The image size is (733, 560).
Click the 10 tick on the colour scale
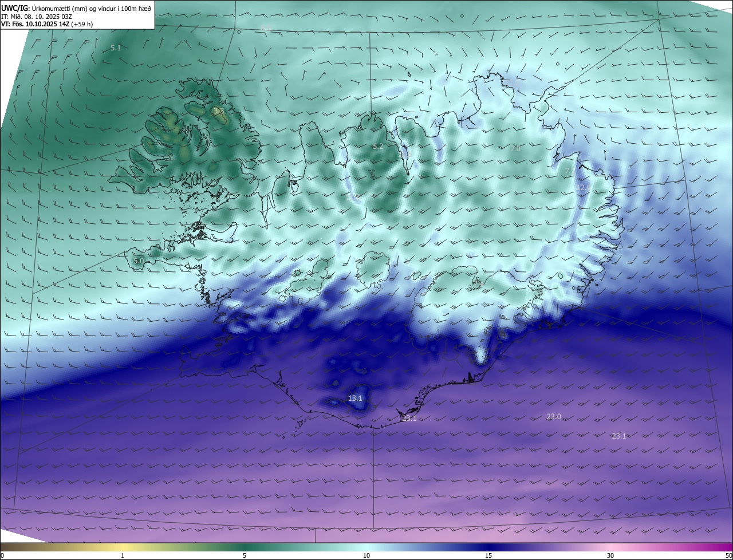(366, 556)
